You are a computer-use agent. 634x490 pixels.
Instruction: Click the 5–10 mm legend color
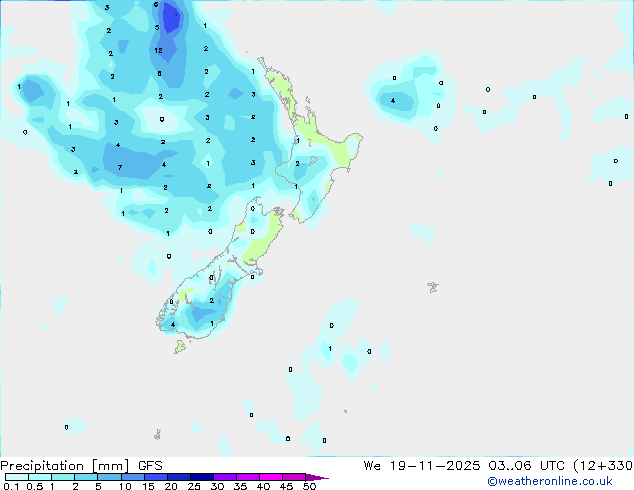pos(109,477)
